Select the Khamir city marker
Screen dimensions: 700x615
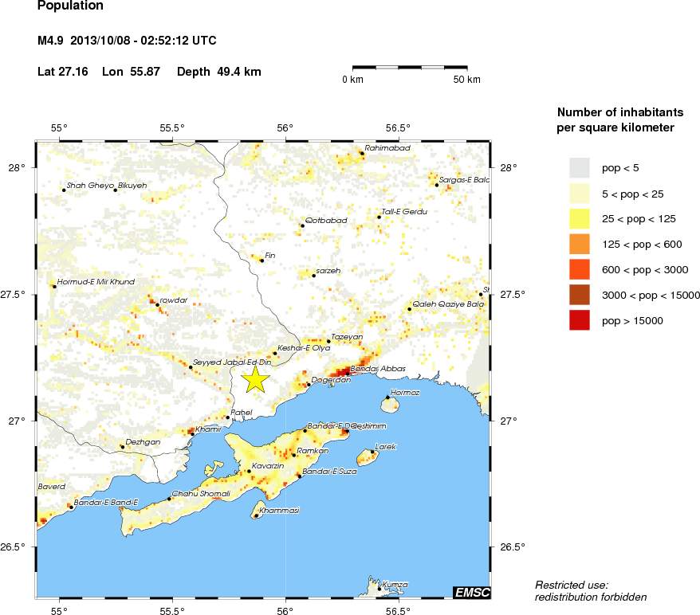point(191,433)
